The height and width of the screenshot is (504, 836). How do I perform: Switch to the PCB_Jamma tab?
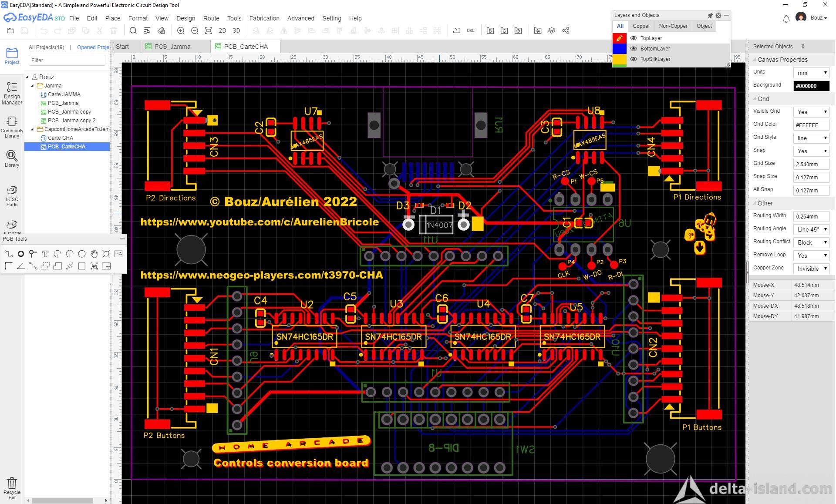(172, 47)
